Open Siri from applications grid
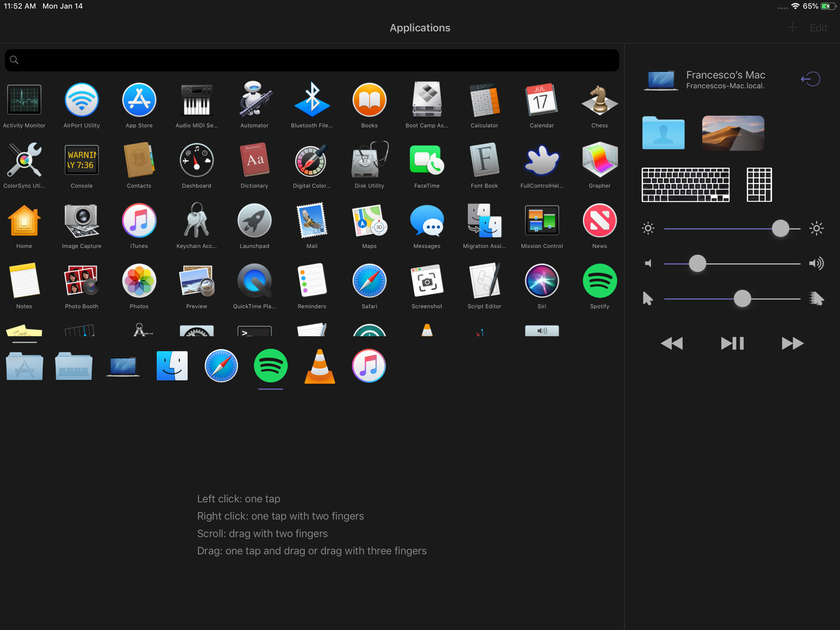 click(541, 281)
